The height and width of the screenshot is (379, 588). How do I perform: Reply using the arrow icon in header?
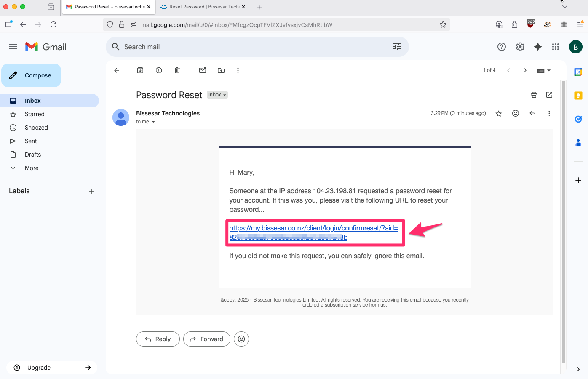click(x=532, y=113)
